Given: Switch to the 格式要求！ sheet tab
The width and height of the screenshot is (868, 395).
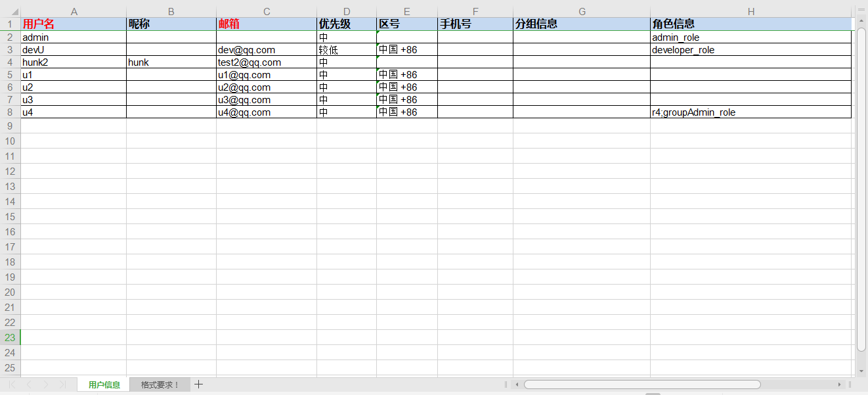Looking at the screenshot, I should pyautogui.click(x=160, y=384).
